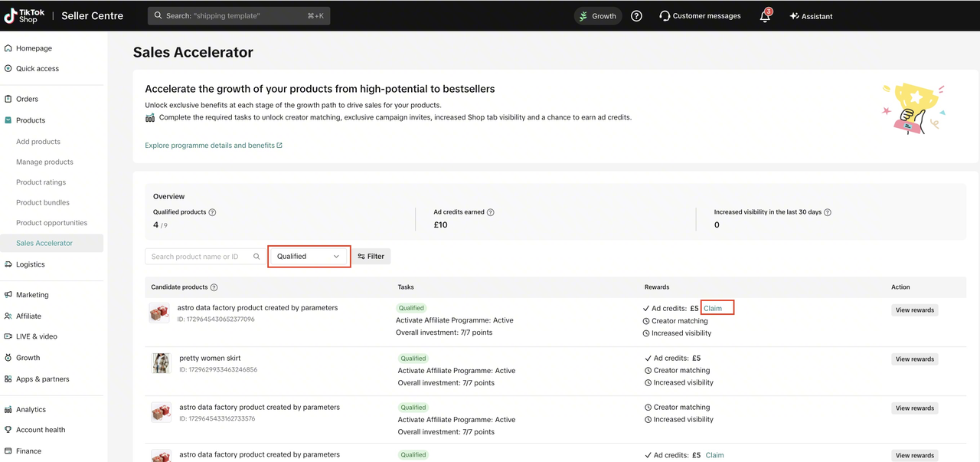This screenshot has width=980, height=462.
Task: Click the Increased visibility info icon
Action: [828, 212]
